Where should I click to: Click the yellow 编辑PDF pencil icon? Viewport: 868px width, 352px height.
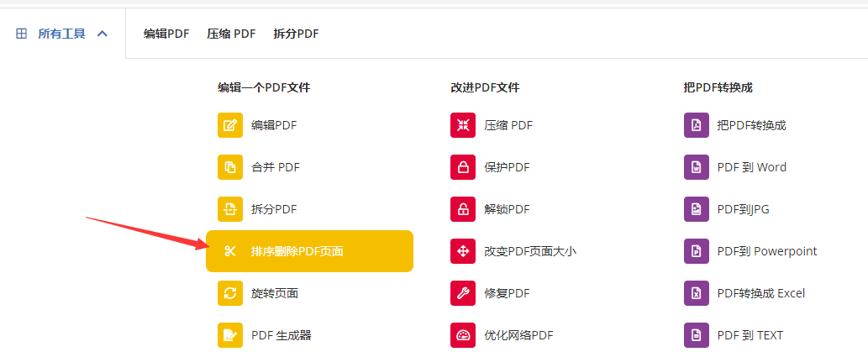click(230, 125)
